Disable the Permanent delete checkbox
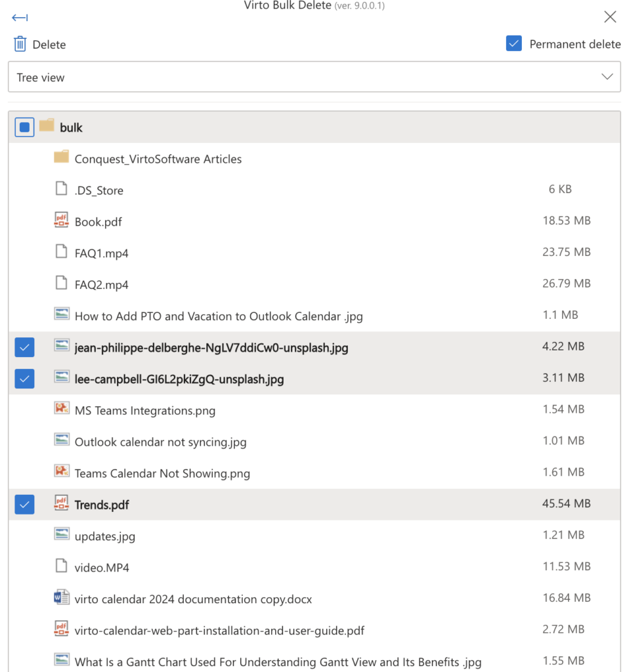 [x=514, y=43]
